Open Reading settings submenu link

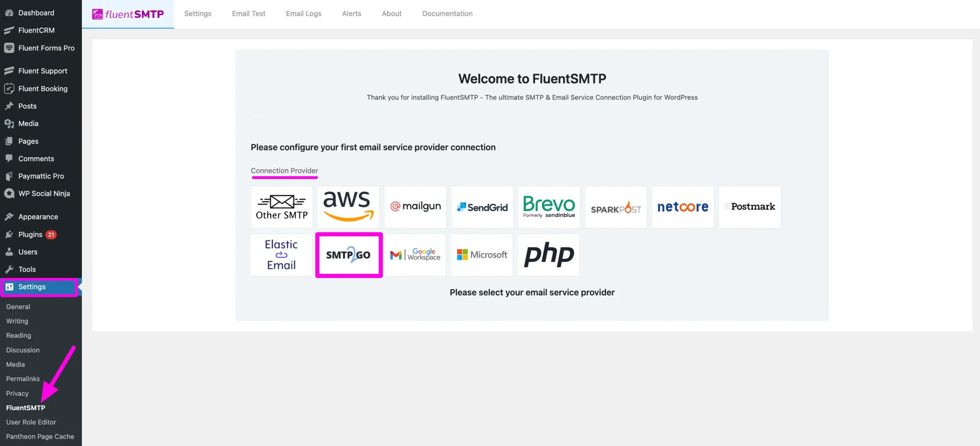pyautogui.click(x=18, y=335)
